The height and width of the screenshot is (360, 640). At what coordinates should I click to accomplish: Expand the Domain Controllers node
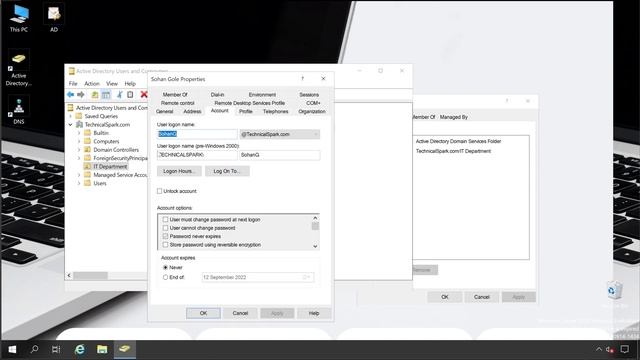79,150
